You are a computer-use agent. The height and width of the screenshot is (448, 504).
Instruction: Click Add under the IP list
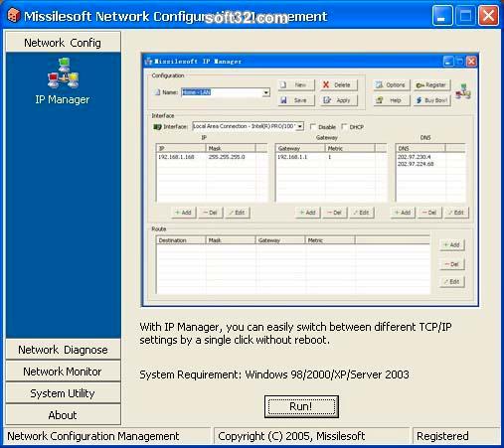(x=184, y=213)
